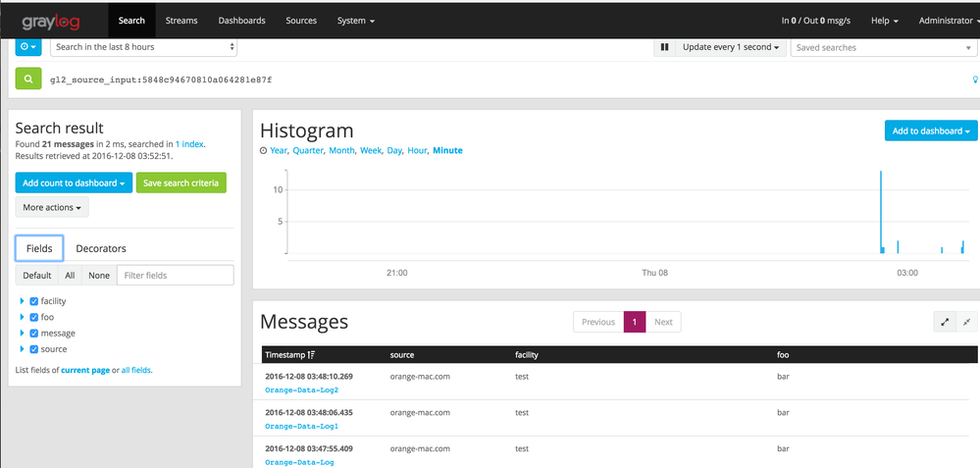Click the Timestamp column header
Screen dimensions: 980x468
click(290, 355)
